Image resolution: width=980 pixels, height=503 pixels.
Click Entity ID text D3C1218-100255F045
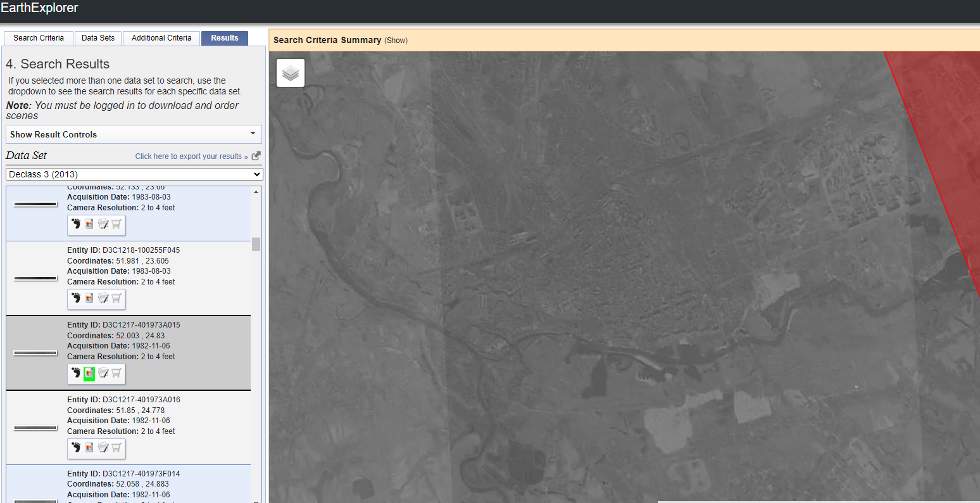[x=141, y=250]
